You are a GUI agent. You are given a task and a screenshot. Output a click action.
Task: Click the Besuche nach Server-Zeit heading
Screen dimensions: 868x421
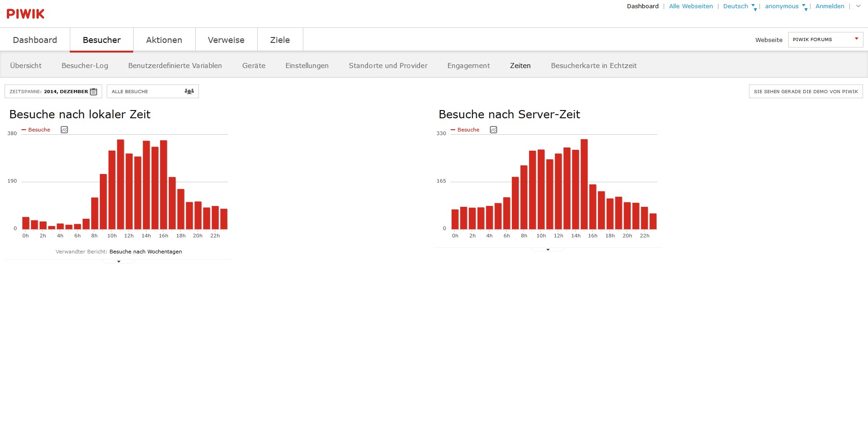click(509, 115)
